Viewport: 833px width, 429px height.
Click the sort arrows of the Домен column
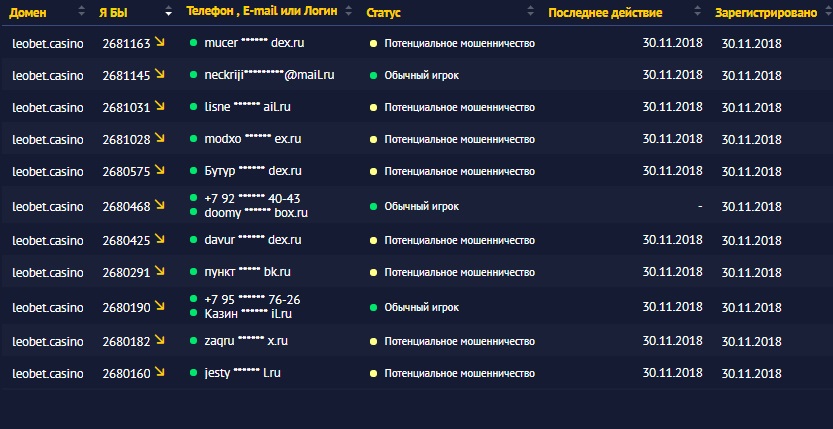[80, 13]
